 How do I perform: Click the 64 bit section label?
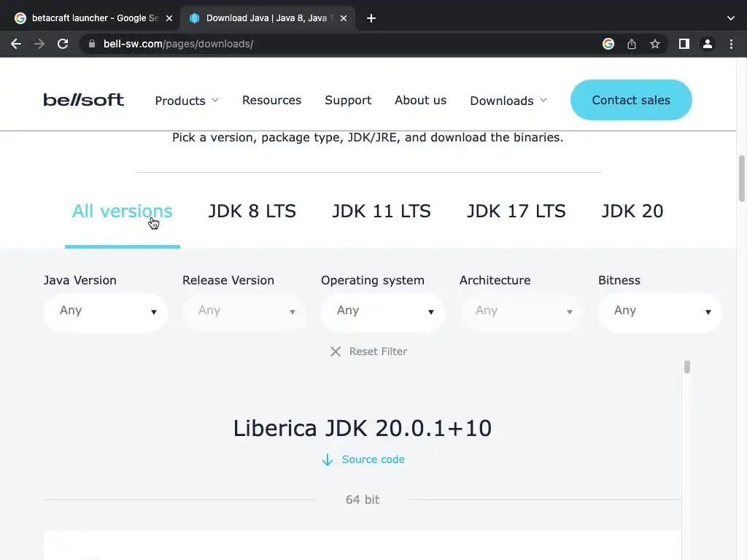click(x=363, y=499)
